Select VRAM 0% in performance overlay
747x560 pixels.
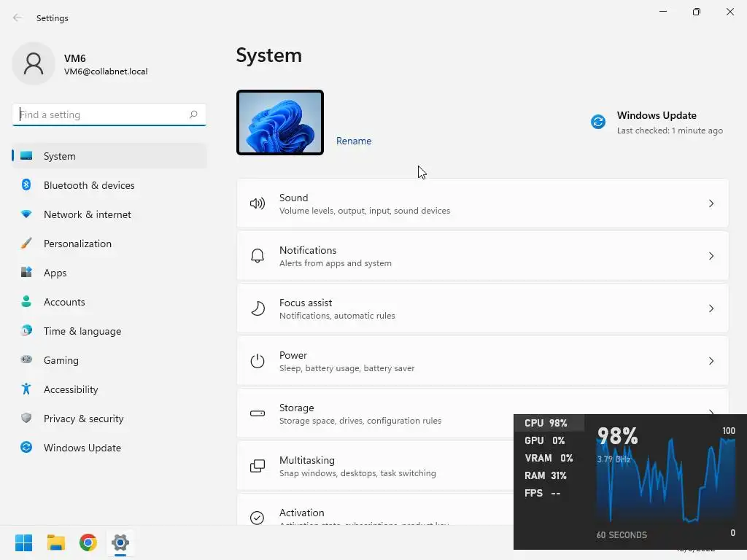click(549, 458)
